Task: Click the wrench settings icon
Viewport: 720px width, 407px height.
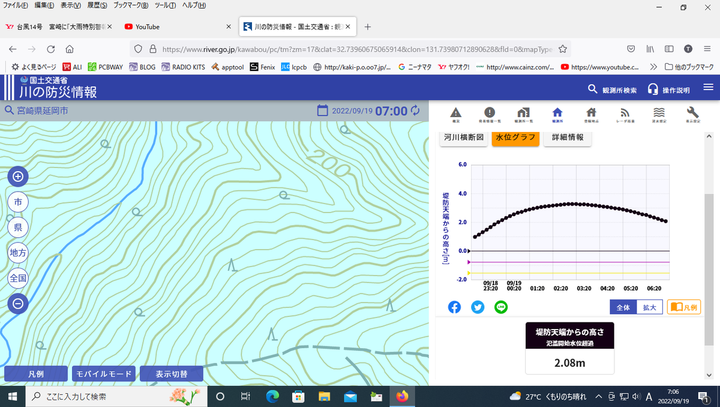Action: tap(692, 113)
